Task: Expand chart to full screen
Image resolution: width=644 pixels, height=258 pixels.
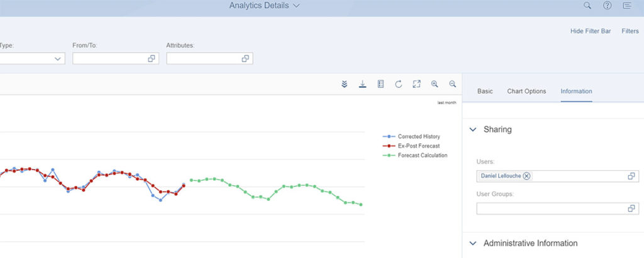Action: coord(416,84)
